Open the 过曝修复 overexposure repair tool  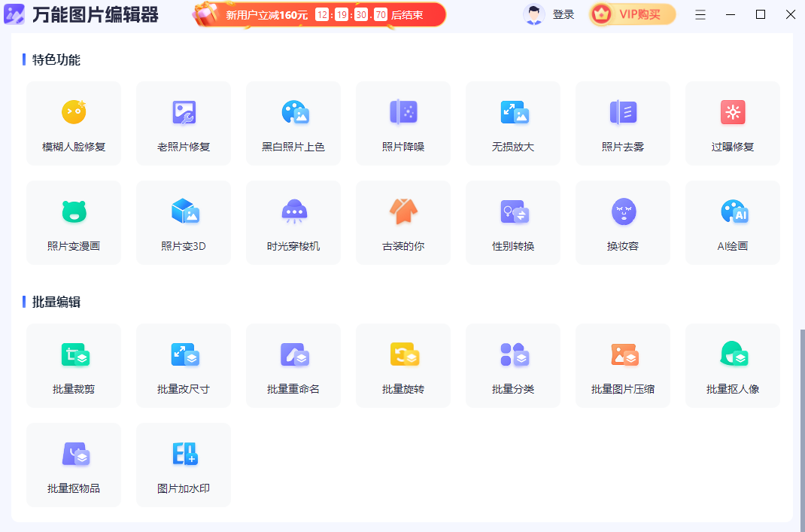point(733,123)
